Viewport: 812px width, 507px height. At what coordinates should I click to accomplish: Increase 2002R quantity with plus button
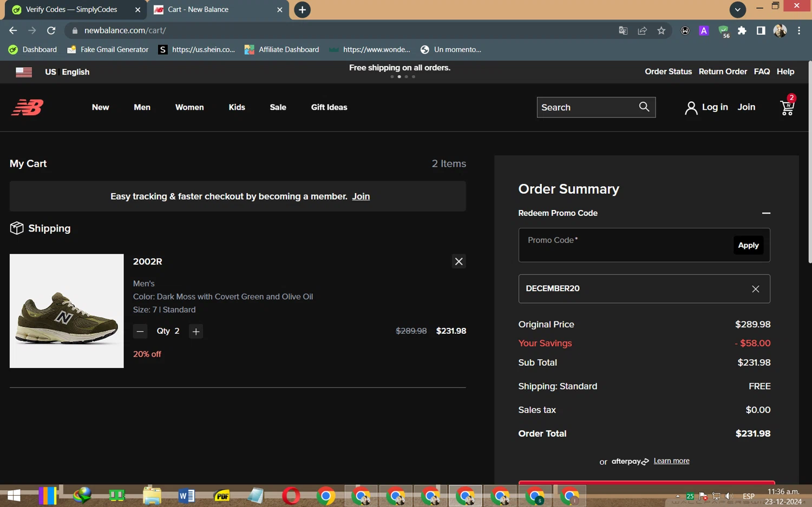pyautogui.click(x=196, y=331)
